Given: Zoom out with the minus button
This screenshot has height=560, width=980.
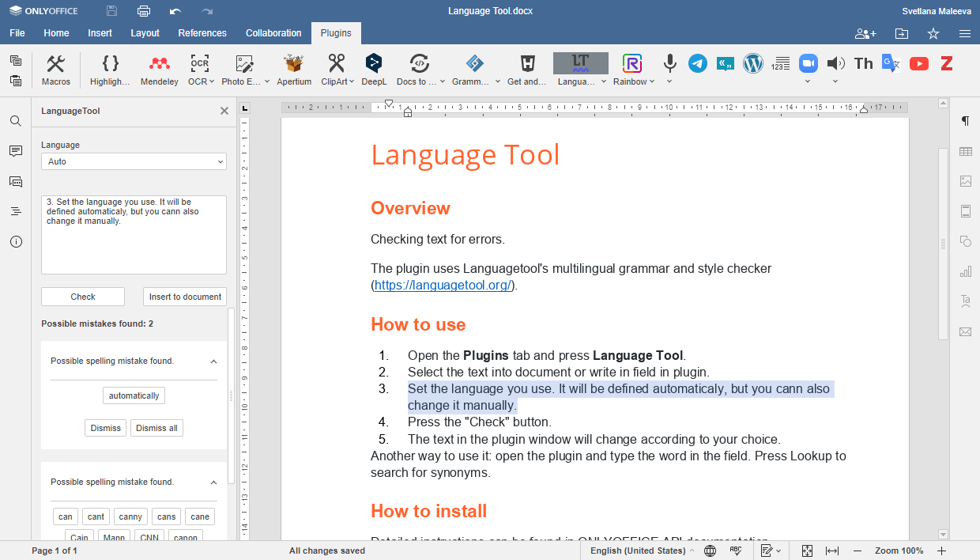Looking at the screenshot, I should (858, 551).
